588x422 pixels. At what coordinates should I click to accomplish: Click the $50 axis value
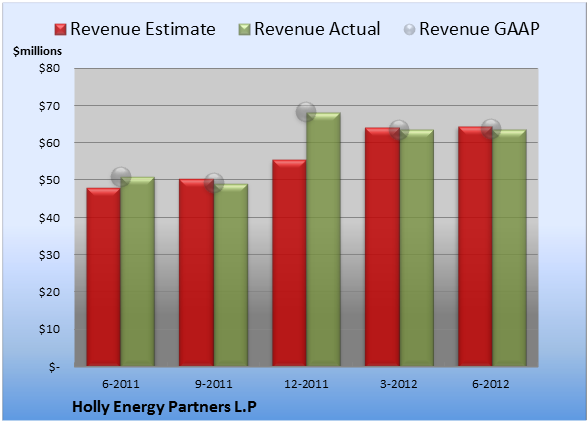(49, 180)
